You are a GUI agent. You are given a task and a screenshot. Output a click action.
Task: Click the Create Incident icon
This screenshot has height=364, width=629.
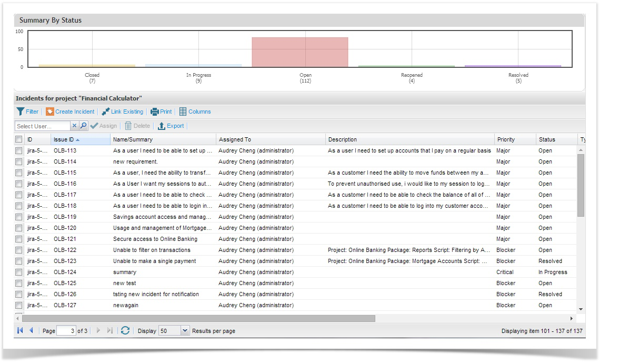50,112
